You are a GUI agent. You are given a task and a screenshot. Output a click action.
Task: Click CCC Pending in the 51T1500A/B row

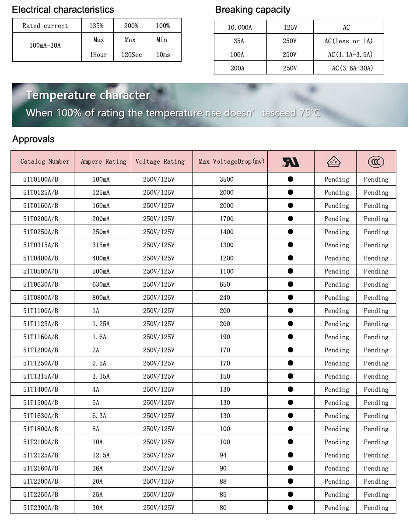point(376,403)
